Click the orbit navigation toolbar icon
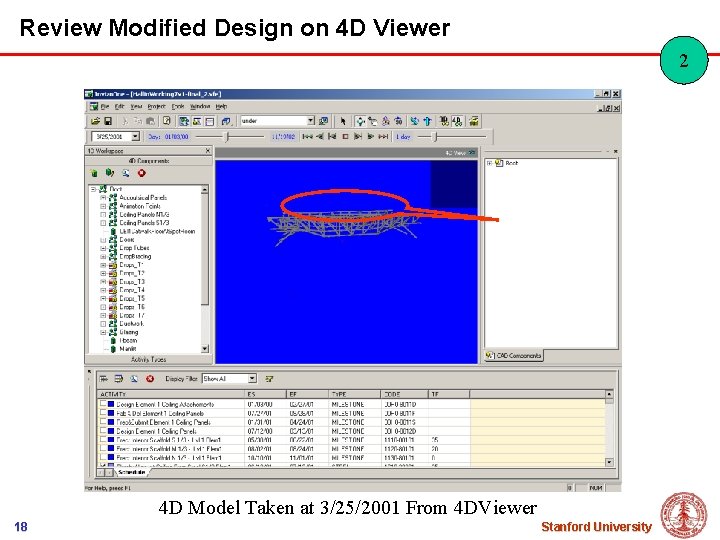Viewport: 720px width, 540px height. (x=360, y=121)
